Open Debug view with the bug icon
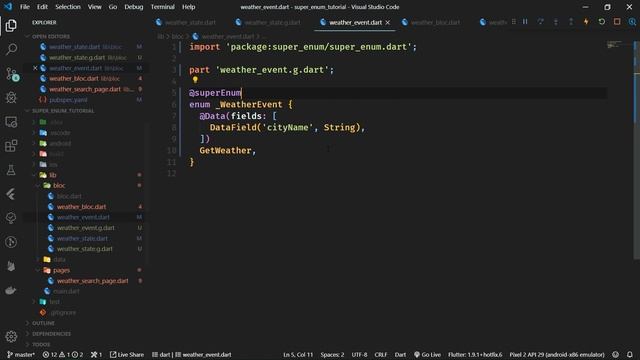The height and width of the screenshot is (360, 640). 11,98
